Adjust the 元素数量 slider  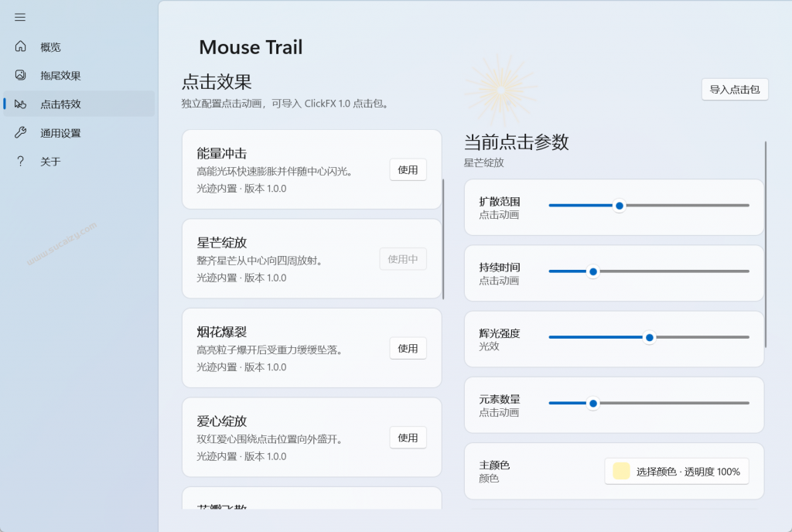pyautogui.click(x=649, y=404)
